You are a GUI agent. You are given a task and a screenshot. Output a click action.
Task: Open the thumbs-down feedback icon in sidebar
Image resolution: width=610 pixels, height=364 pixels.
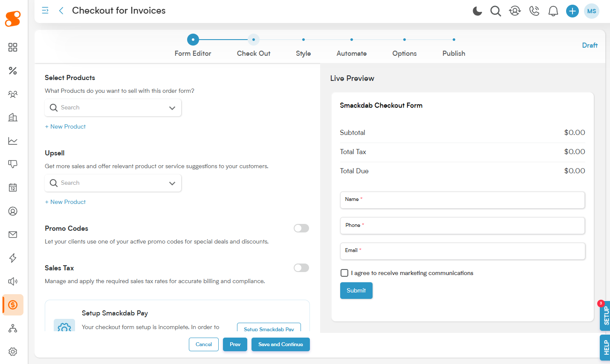pos(13,164)
